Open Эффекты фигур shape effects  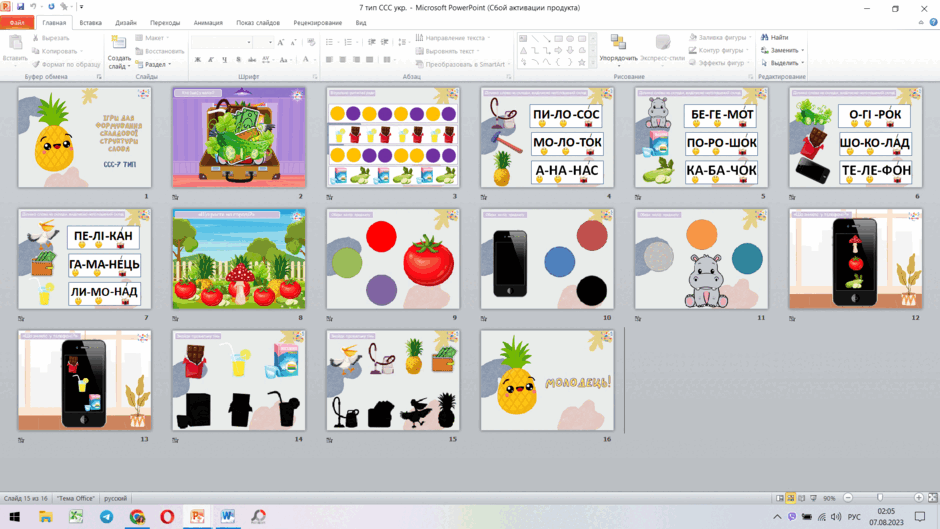(x=719, y=63)
